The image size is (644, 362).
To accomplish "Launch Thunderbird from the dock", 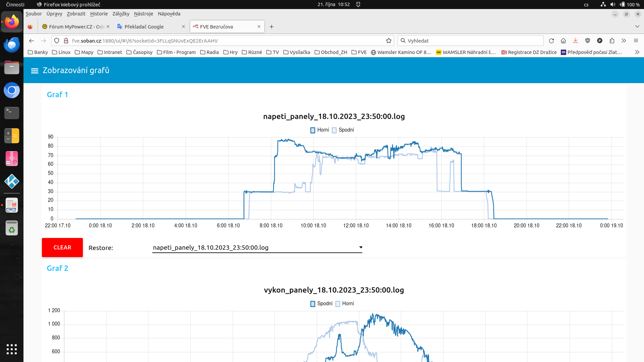I will click(12, 45).
